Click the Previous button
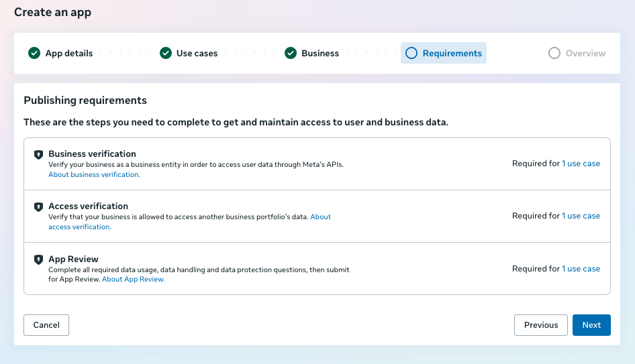The height and width of the screenshot is (364, 635). pos(540,325)
